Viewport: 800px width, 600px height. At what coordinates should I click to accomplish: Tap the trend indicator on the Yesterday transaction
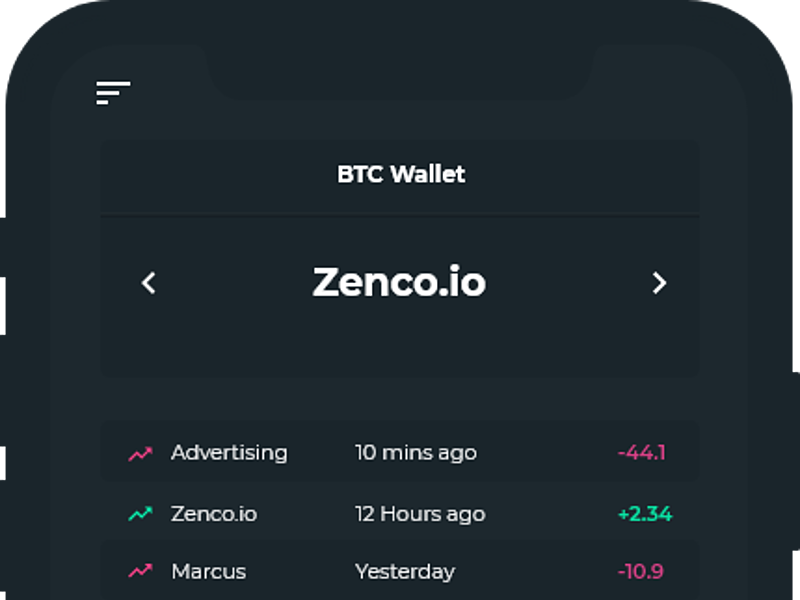140,571
